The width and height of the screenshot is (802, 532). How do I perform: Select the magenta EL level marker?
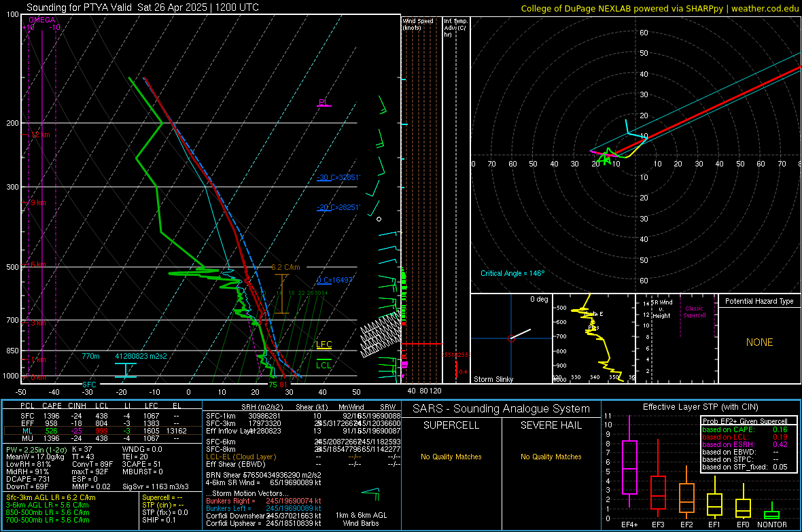[x=324, y=103]
